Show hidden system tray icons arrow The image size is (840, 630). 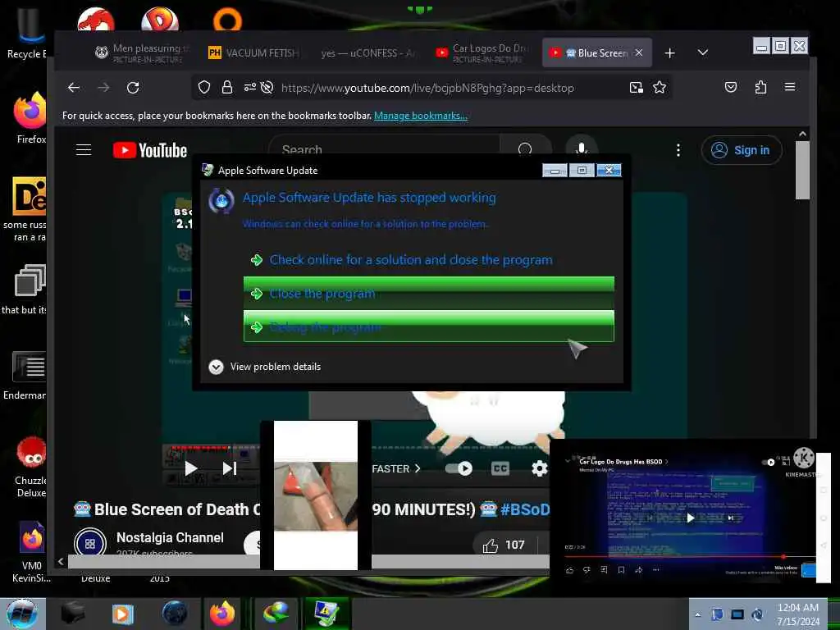click(x=697, y=614)
